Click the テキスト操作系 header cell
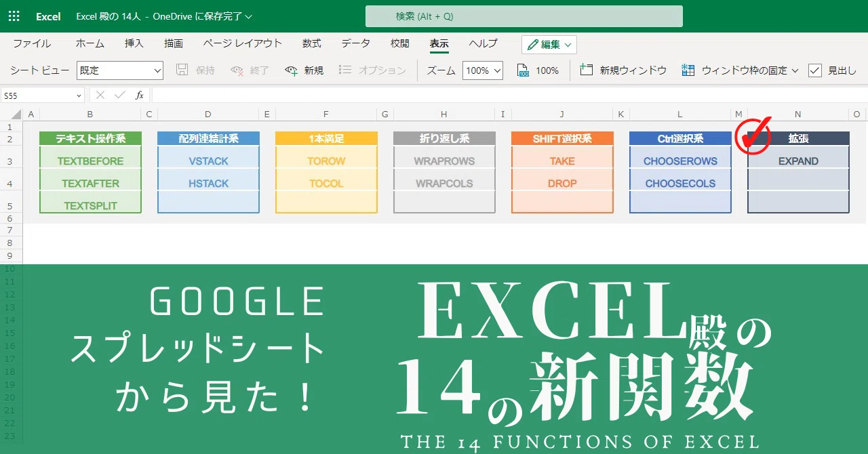This screenshot has width=868, height=454. coord(90,139)
